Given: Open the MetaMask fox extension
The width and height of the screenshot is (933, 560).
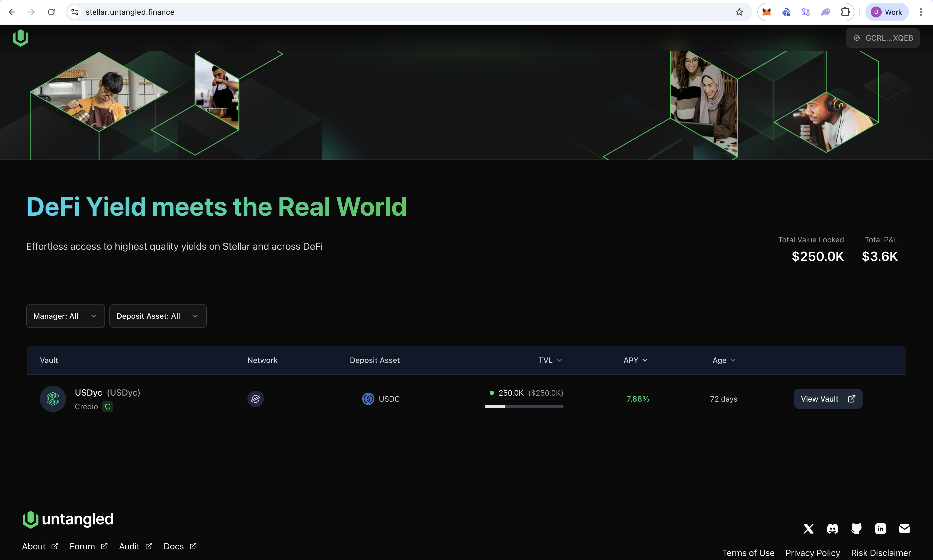Looking at the screenshot, I should [x=767, y=12].
